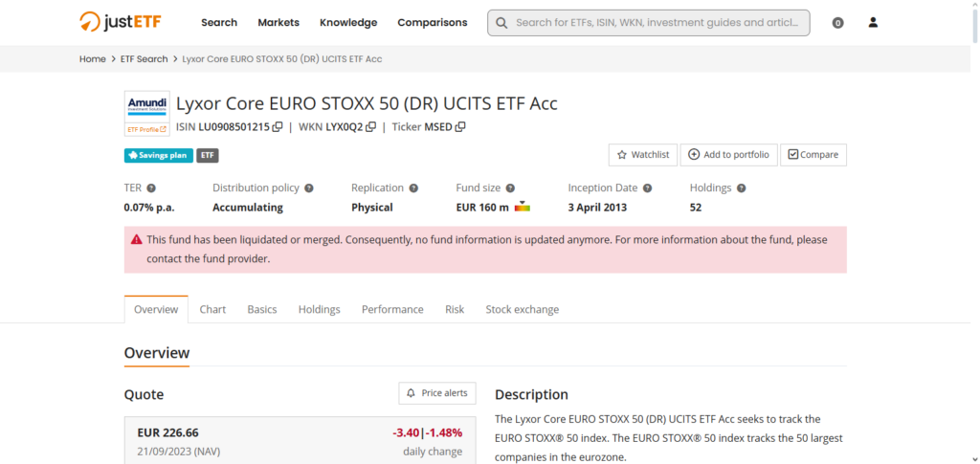
Task: Click the fund title heading
Action: (367, 103)
